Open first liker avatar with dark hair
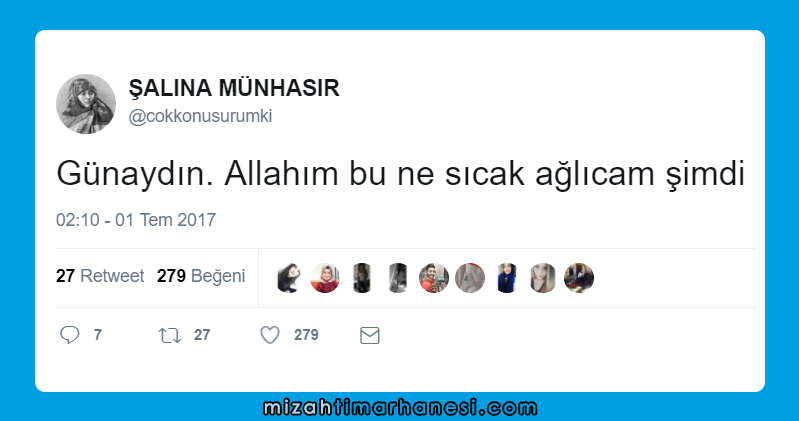Viewport: 799px width, 421px height. coord(289,278)
